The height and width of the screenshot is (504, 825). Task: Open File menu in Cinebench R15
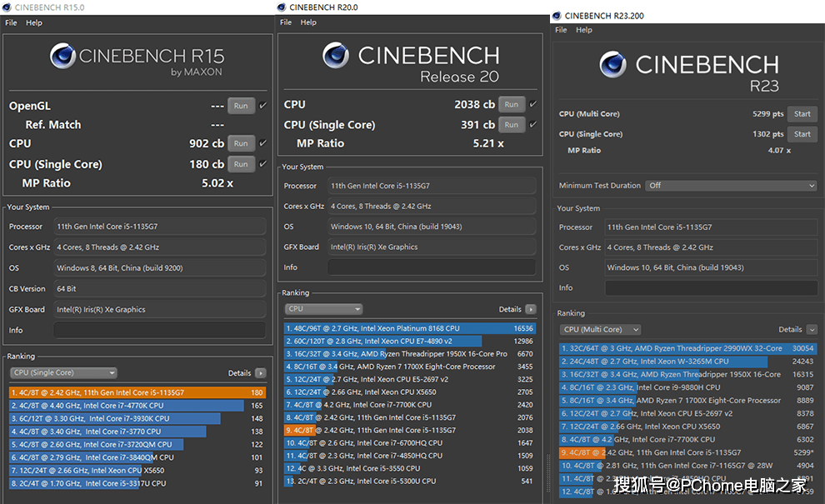point(11,22)
